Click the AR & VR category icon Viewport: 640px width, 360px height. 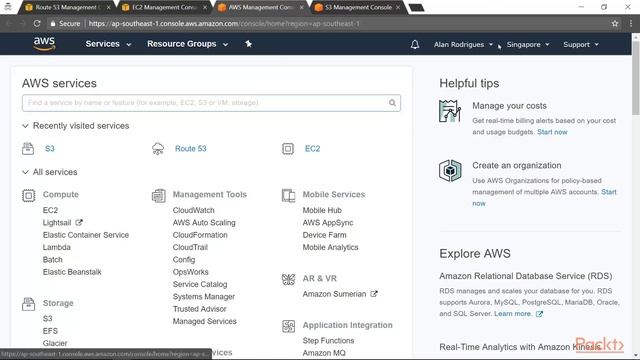pyautogui.click(x=289, y=279)
